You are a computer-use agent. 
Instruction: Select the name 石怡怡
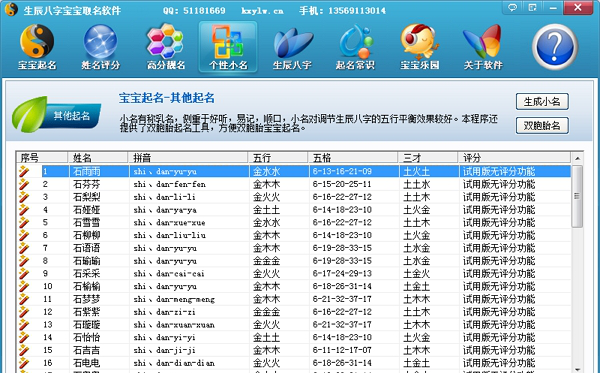tap(87, 337)
